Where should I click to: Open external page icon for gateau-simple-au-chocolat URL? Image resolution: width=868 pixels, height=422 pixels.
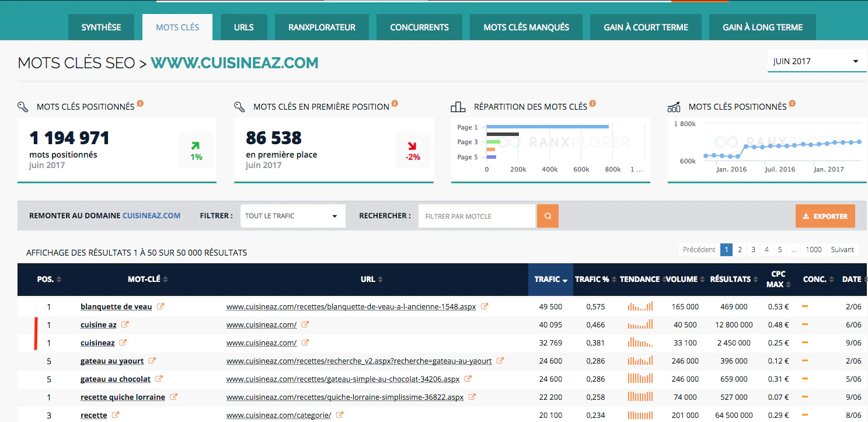point(468,379)
